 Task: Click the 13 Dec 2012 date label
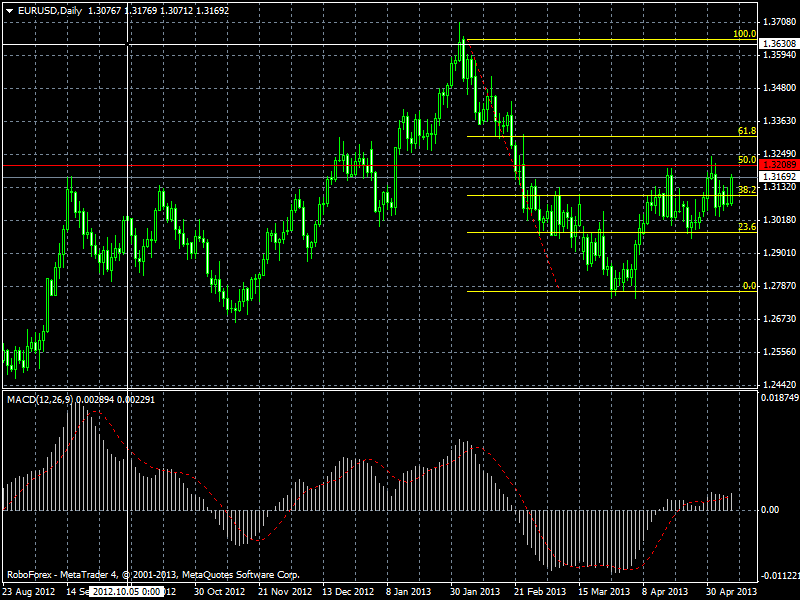pyautogui.click(x=348, y=592)
